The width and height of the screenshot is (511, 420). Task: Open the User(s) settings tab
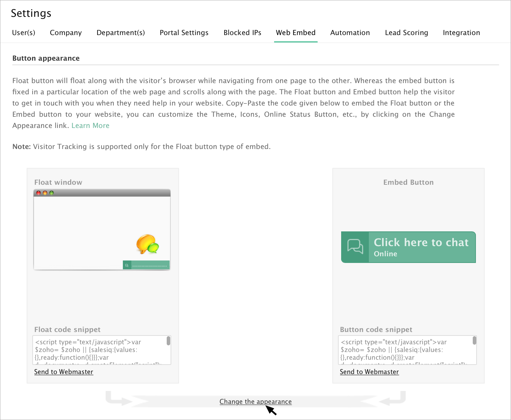[x=24, y=33]
